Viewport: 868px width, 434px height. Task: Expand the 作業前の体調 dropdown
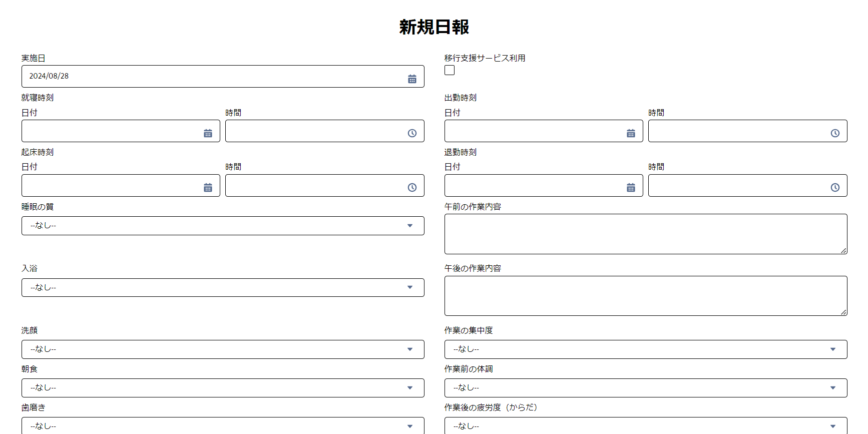[646, 388]
